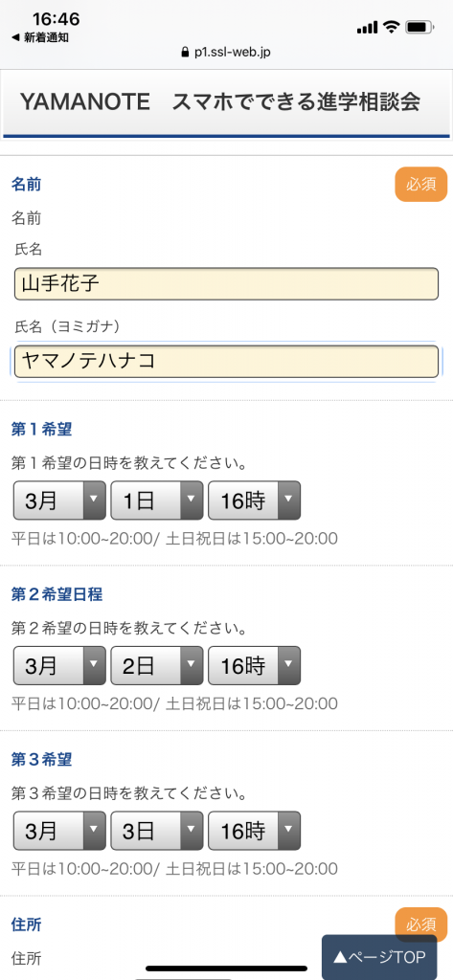The image size is (453, 980).
Task: Click the 氏名 field containing 山手花子
Action: [x=226, y=283]
